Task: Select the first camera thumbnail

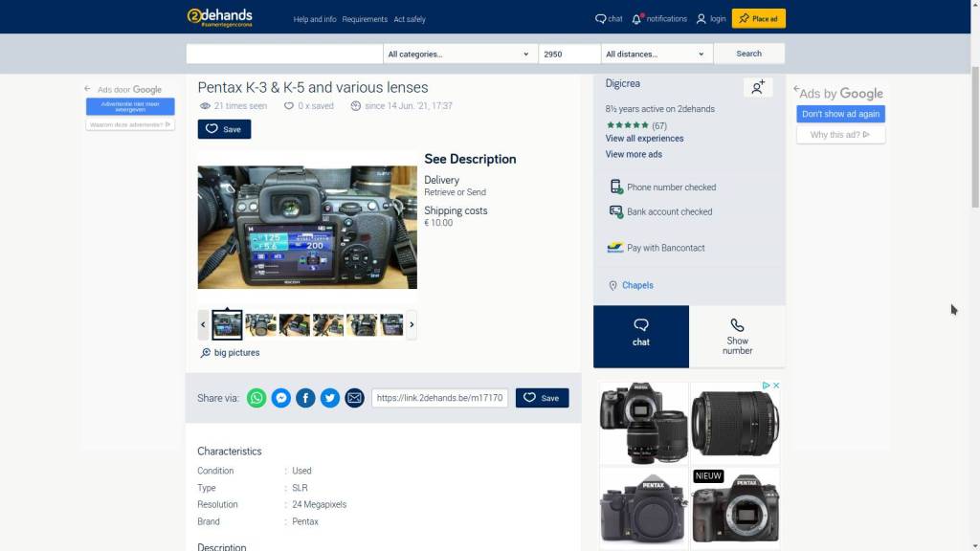Action: [227, 325]
